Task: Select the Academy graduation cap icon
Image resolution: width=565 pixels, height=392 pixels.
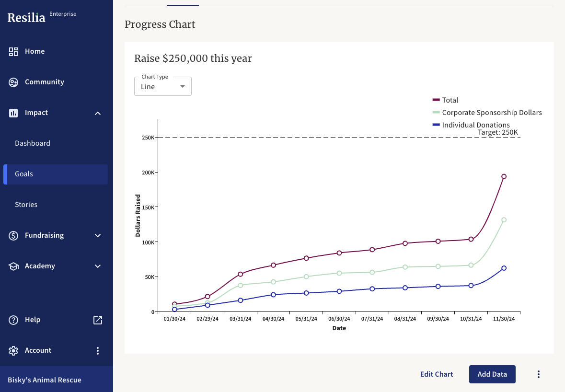Action: 13,266
